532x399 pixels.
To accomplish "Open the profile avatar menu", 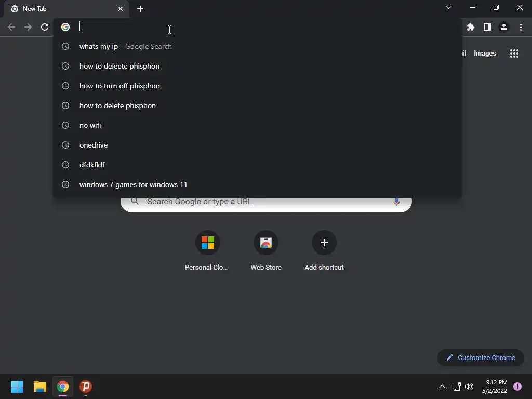I will [504, 27].
